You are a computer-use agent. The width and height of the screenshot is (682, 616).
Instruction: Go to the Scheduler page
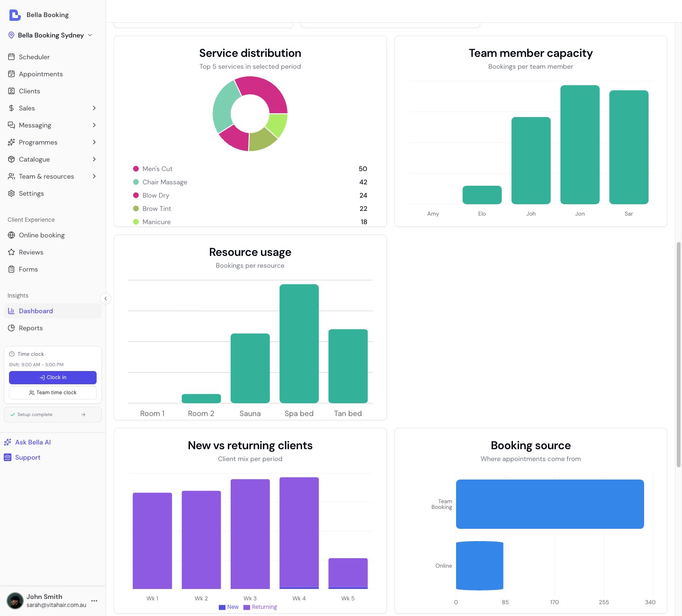pos(53,57)
